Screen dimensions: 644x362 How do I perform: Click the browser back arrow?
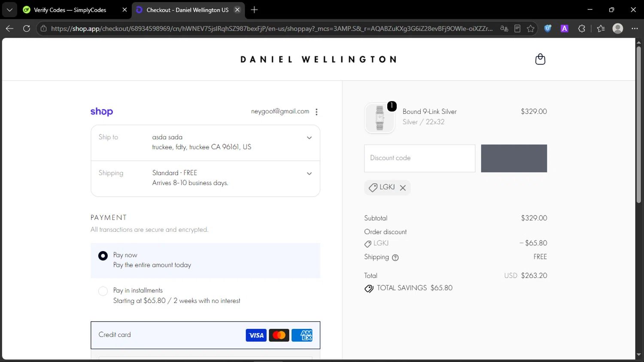pos(9,28)
